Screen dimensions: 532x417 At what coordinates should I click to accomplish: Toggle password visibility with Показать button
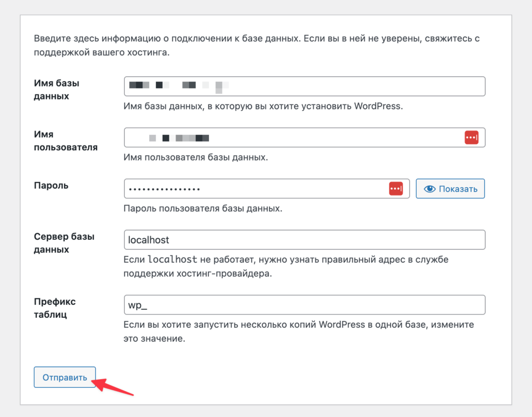pos(450,188)
